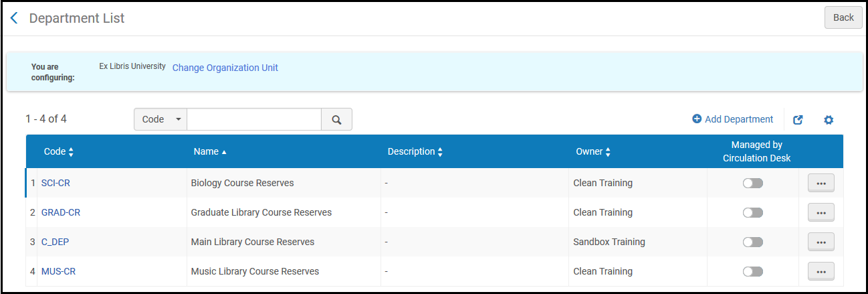Open the Code search field dropdown
Screen dimensions: 868x294
[160, 119]
